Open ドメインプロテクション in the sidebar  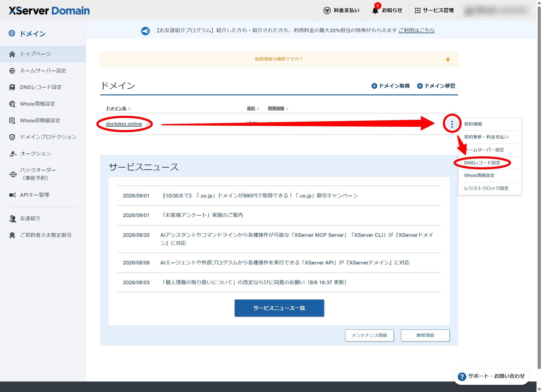pyautogui.click(x=43, y=137)
